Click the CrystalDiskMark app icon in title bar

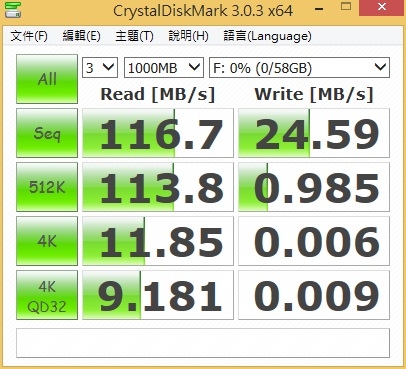click(13, 10)
